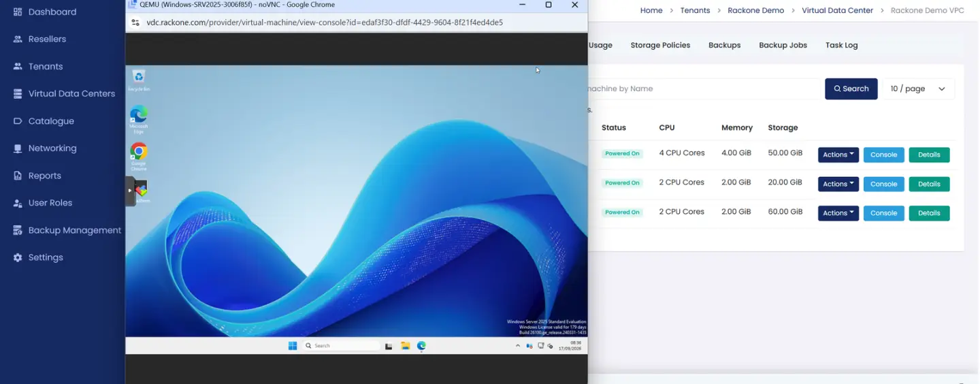
Task: View Details of the 60.00 GiB VM
Action: click(x=929, y=213)
